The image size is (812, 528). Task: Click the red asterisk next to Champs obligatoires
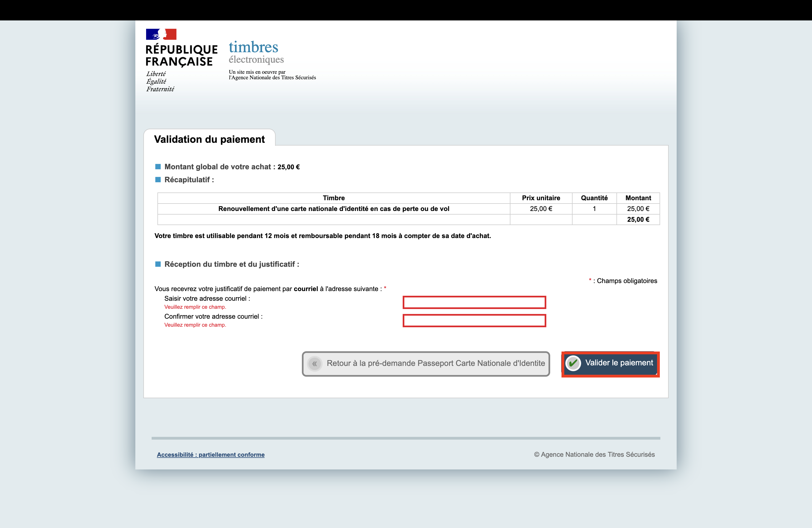click(590, 280)
